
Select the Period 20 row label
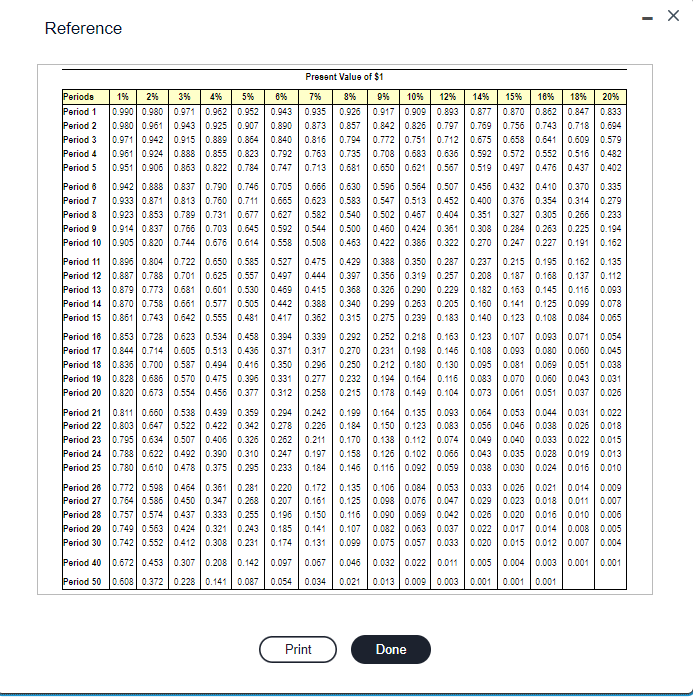[82, 393]
